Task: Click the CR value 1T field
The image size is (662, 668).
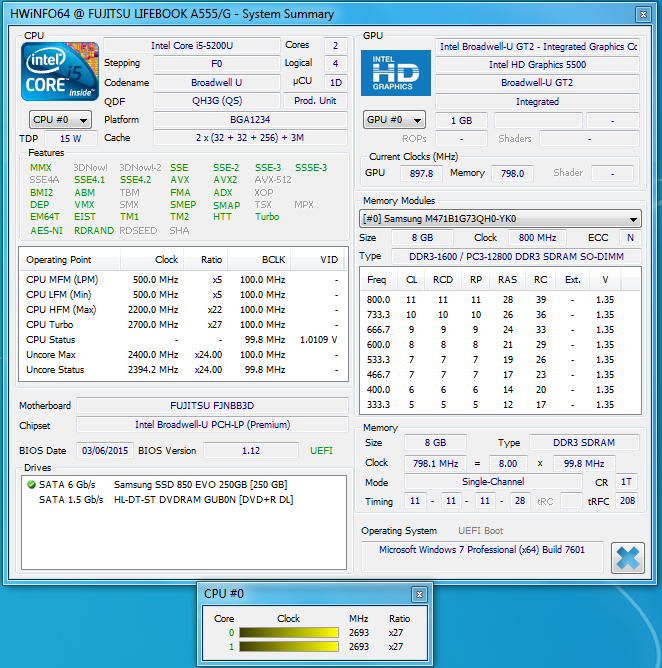Action: point(626,482)
